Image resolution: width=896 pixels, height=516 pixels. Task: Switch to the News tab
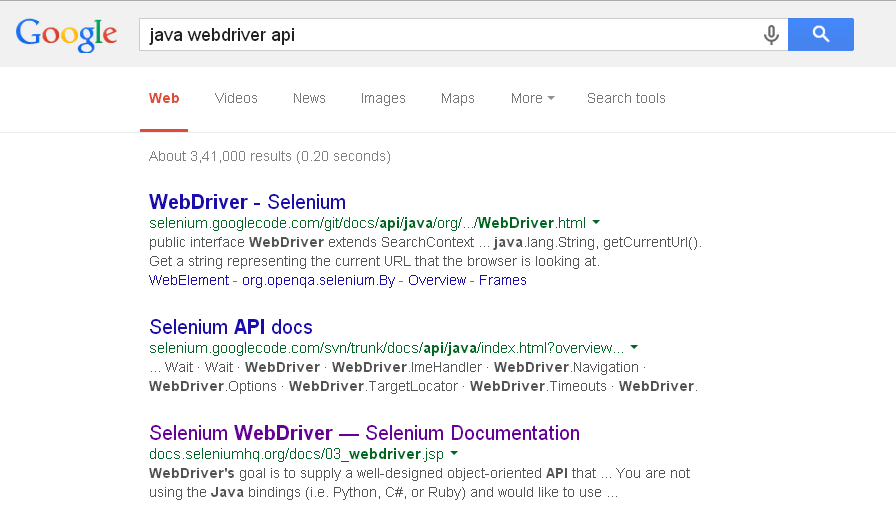(309, 98)
